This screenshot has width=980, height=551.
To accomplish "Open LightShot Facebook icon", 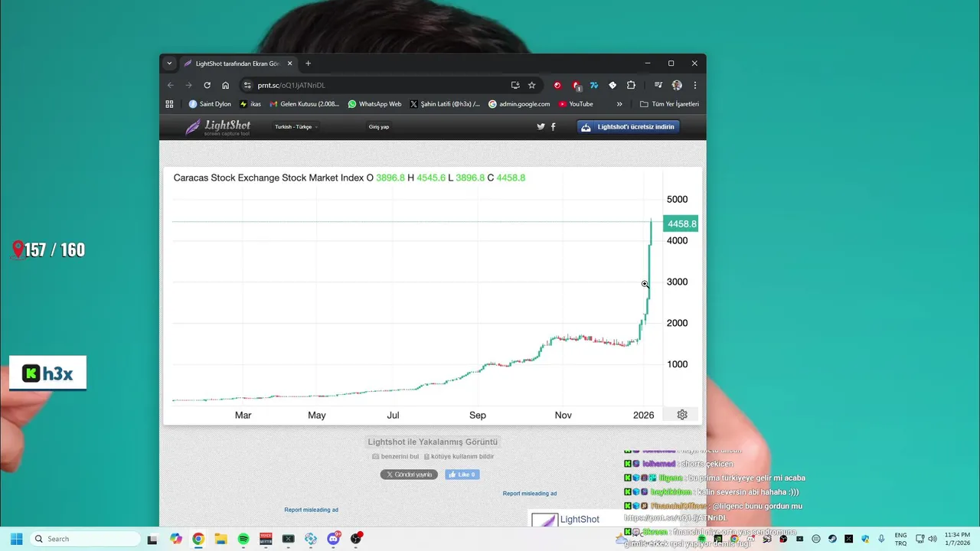I will 553,127.
